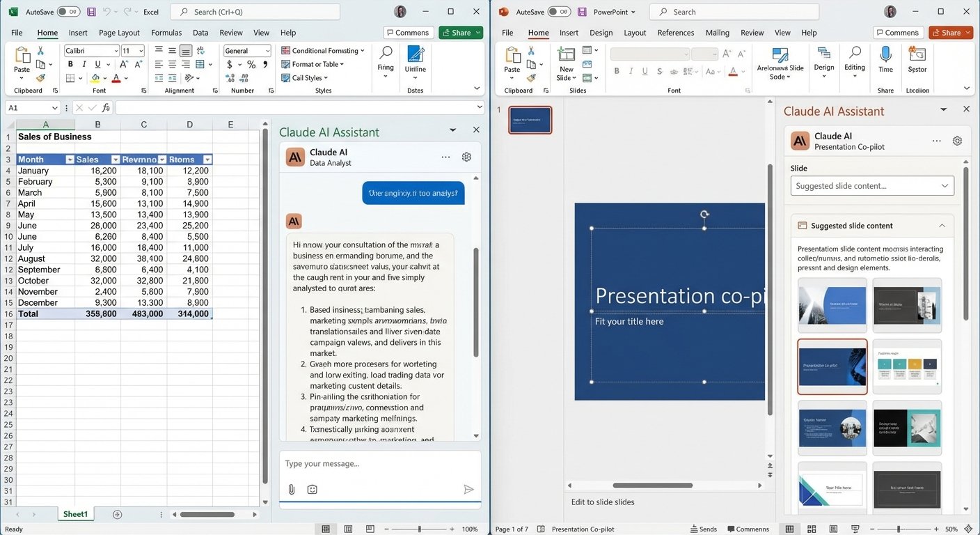The height and width of the screenshot is (535, 980).
Task: Collapse the Suggested slide content section
Action: [x=942, y=225]
